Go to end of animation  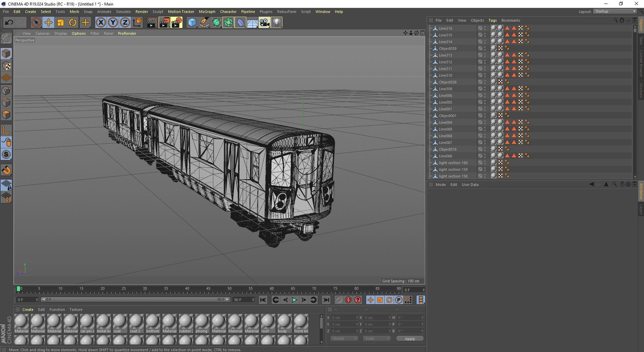326,300
